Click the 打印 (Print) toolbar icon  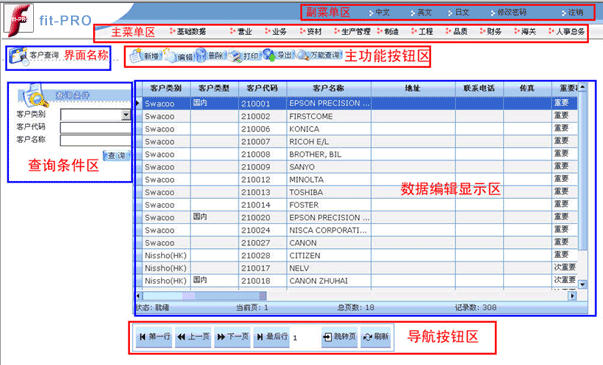[x=244, y=56]
